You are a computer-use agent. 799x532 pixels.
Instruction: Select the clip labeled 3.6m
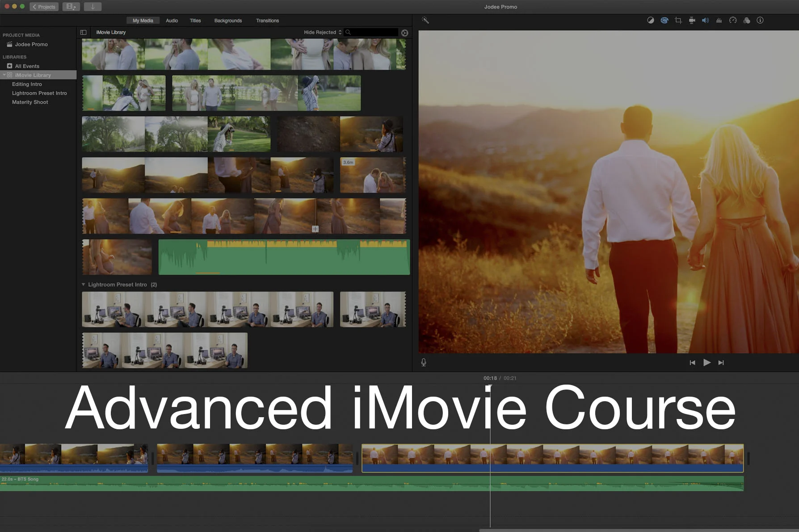tap(373, 175)
